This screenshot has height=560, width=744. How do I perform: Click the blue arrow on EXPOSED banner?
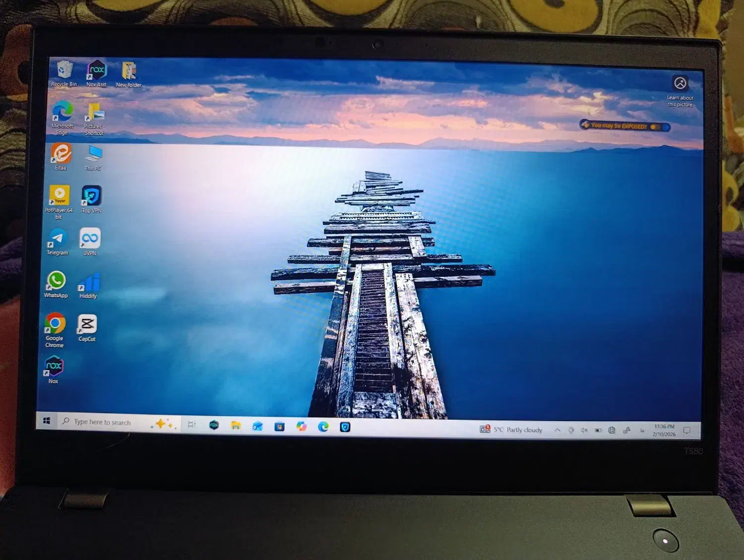[x=666, y=127]
